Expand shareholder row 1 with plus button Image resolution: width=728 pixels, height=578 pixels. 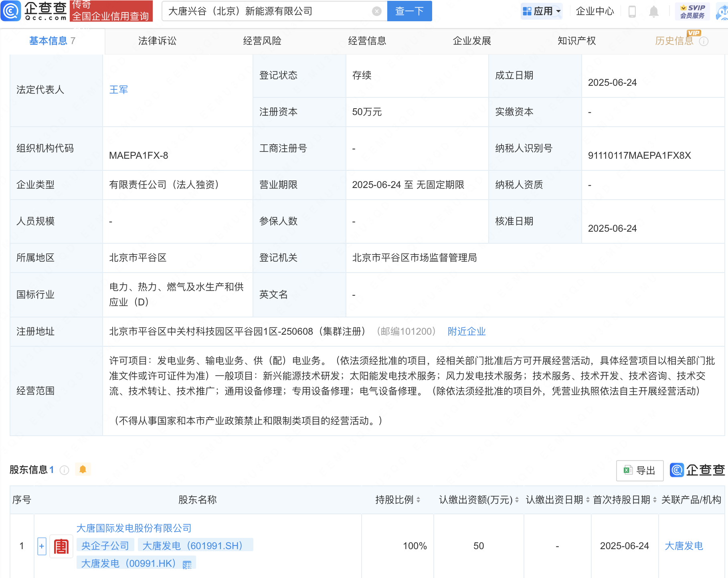click(42, 546)
